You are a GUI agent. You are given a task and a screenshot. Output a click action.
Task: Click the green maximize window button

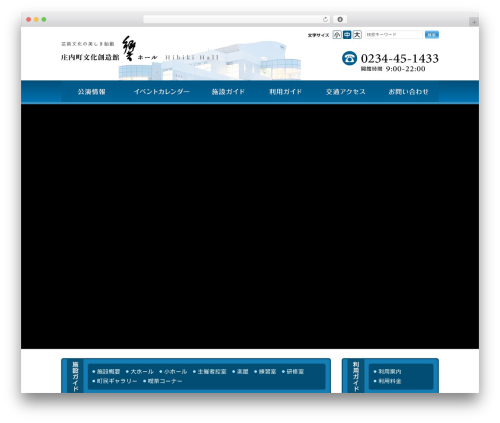click(44, 20)
